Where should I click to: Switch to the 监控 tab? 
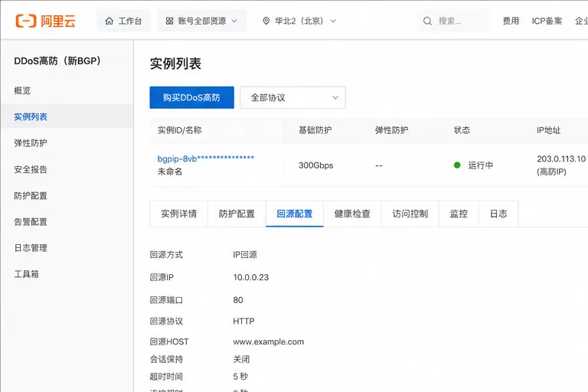459,214
